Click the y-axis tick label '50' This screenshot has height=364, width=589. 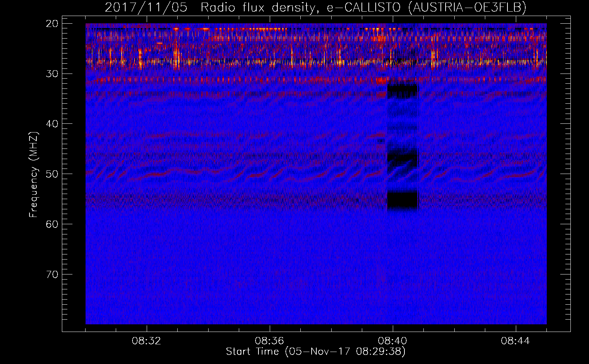[52, 174]
